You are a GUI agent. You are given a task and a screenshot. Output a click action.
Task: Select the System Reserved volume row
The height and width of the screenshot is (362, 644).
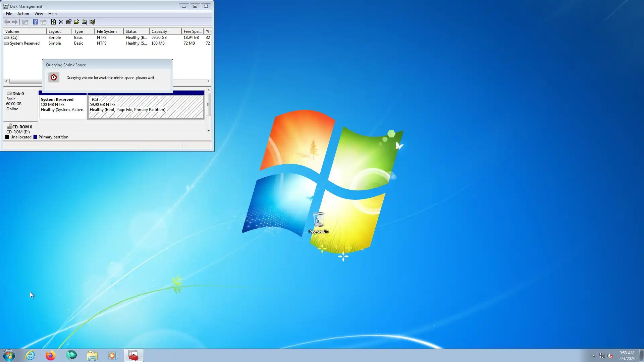tap(24, 43)
